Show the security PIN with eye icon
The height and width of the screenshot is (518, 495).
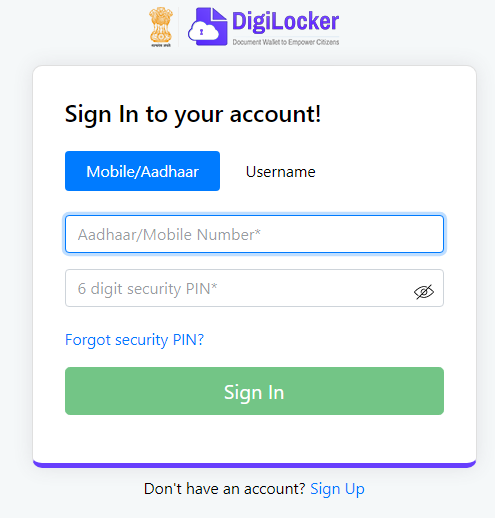[x=424, y=292]
